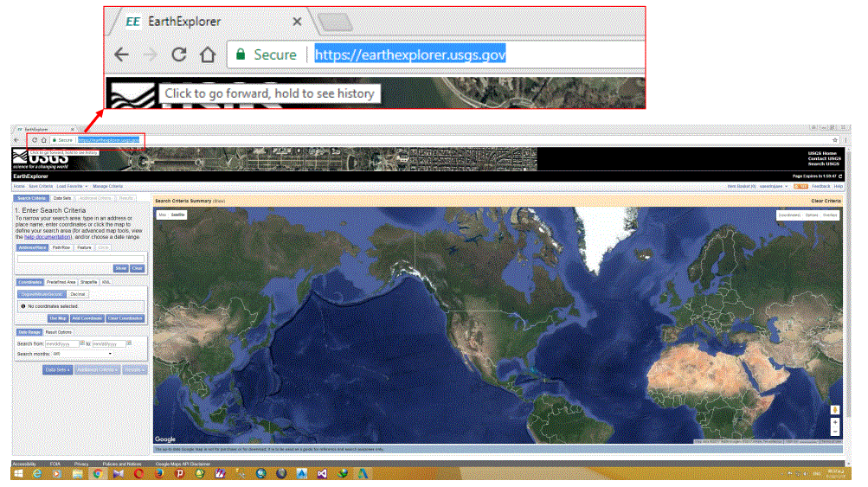Select the Shapefile tab

tap(88, 282)
